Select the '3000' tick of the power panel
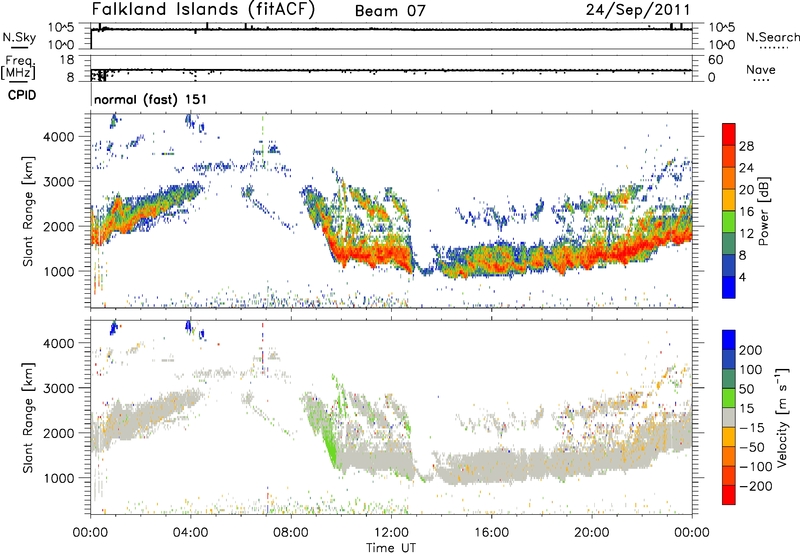The image size is (800, 554). (58, 182)
